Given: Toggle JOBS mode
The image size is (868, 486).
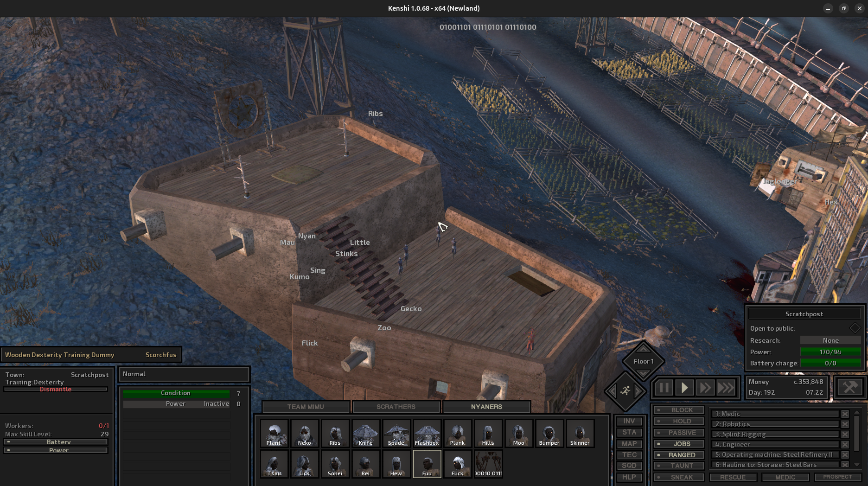Looking at the screenshot, I should tap(679, 444).
